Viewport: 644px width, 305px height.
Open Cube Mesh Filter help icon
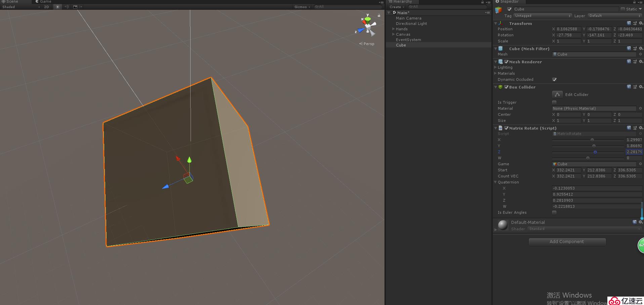click(x=629, y=48)
